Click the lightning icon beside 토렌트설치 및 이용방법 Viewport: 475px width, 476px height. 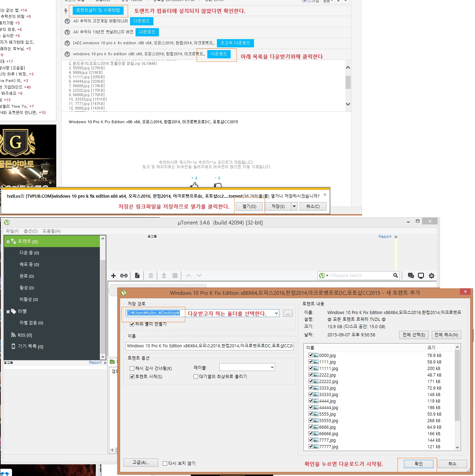(66, 11)
